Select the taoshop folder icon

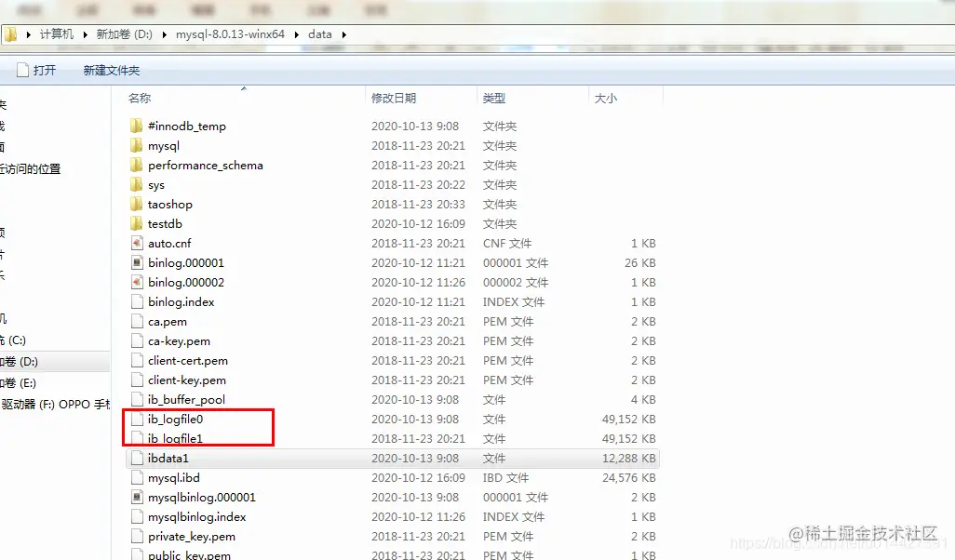pyautogui.click(x=137, y=204)
